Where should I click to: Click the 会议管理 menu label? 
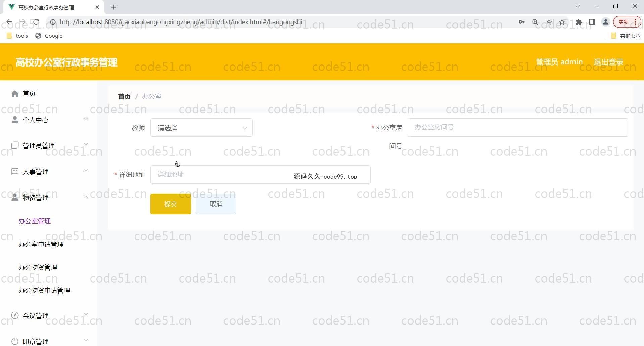(36, 316)
